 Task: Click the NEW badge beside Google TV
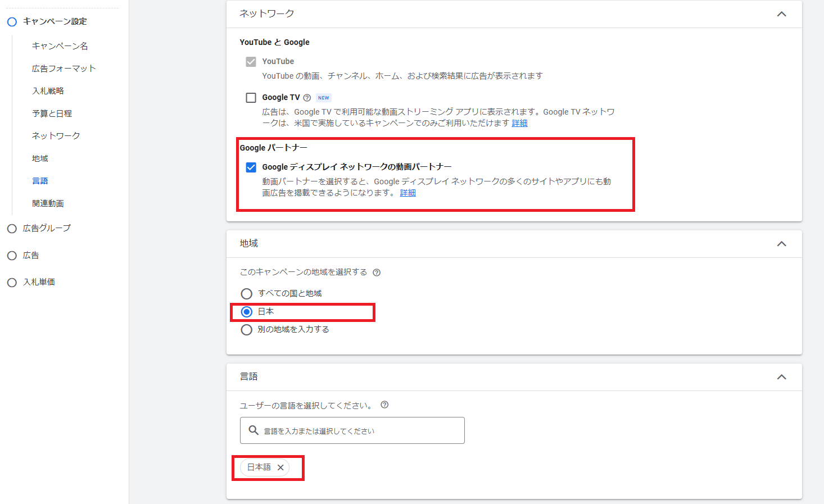[324, 98]
